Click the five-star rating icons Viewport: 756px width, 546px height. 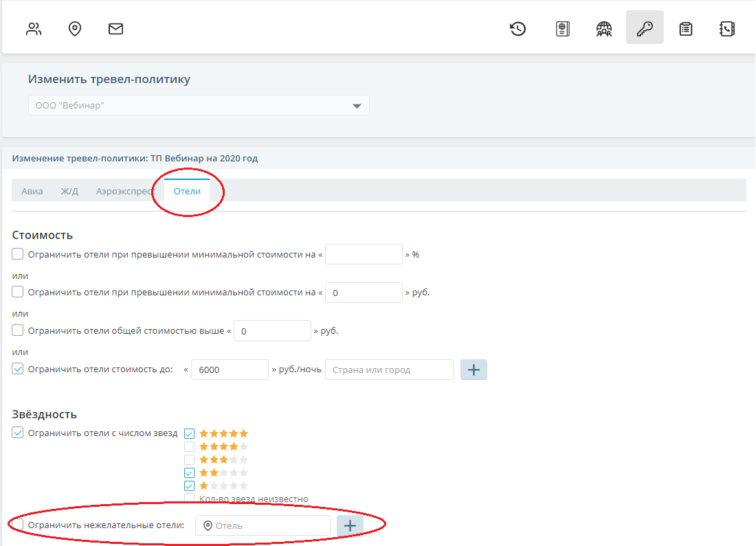pos(224,434)
